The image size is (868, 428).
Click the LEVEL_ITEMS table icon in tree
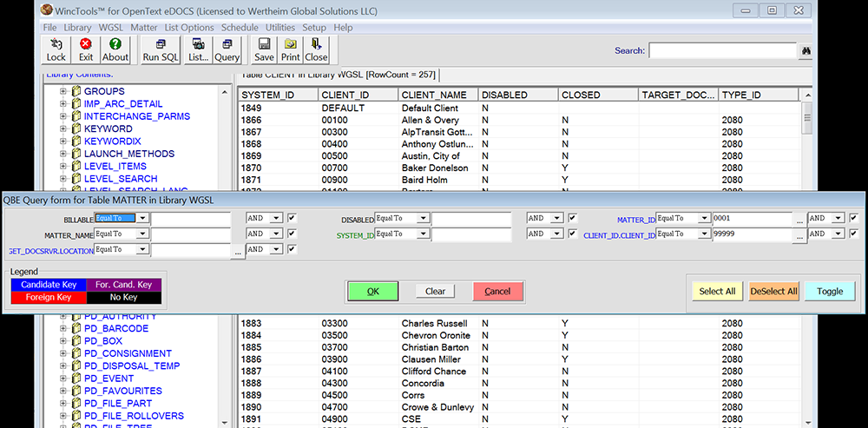pos(76,166)
